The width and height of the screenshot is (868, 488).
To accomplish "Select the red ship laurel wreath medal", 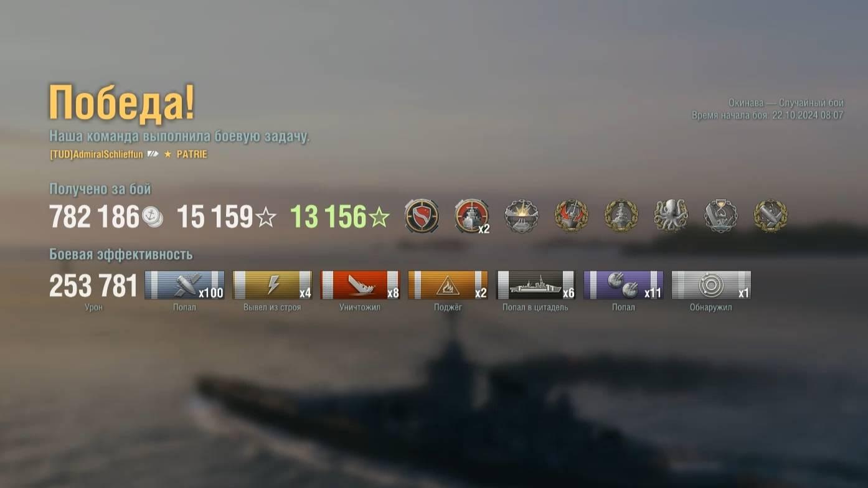I will 571,216.
